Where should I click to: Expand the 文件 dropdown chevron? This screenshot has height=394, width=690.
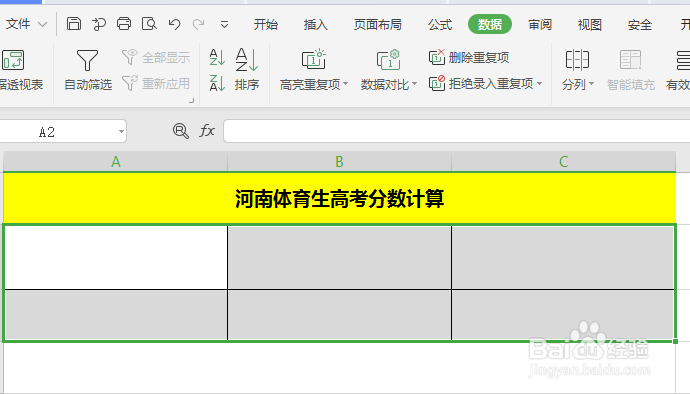[43, 24]
